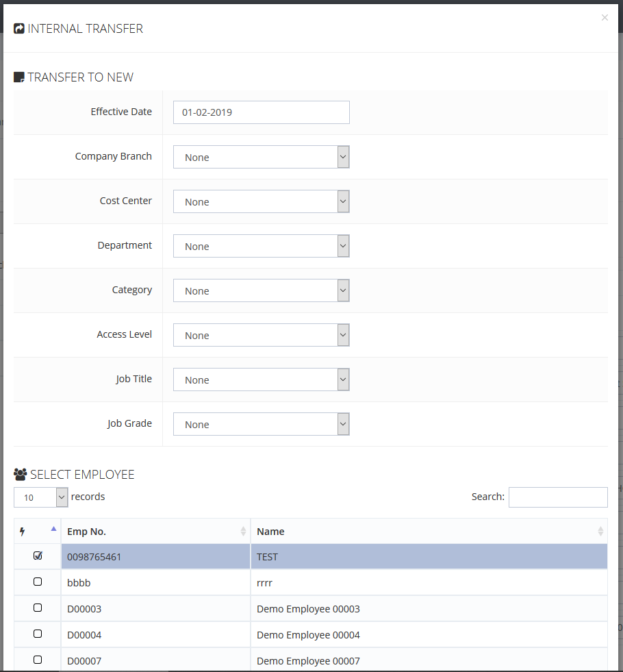Change the records per page selector

point(41,497)
